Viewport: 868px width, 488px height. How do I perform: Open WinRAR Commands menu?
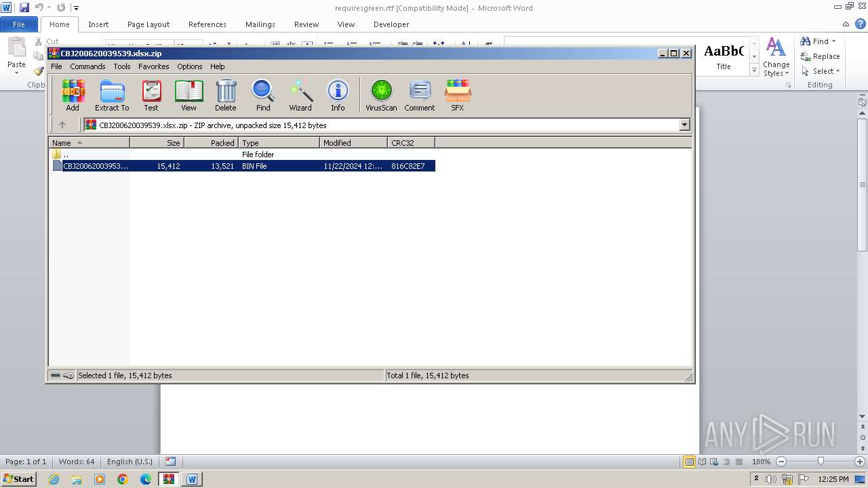[x=87, y=66]
